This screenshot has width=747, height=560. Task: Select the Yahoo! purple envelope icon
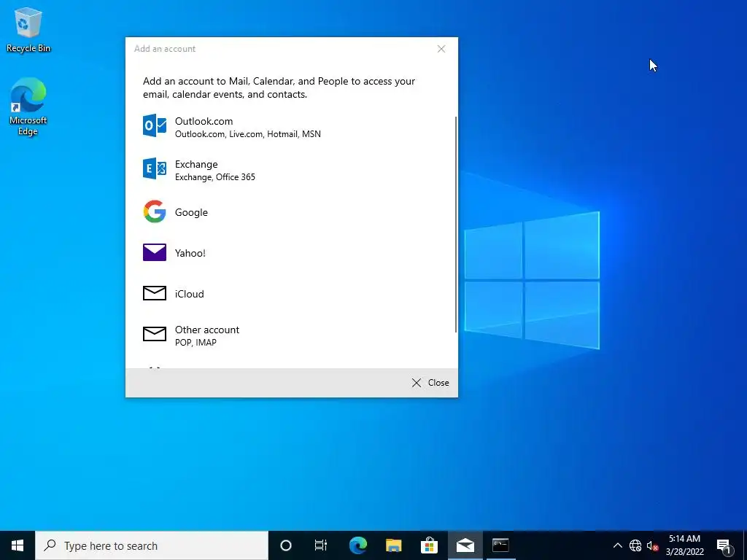click(155, 252)
